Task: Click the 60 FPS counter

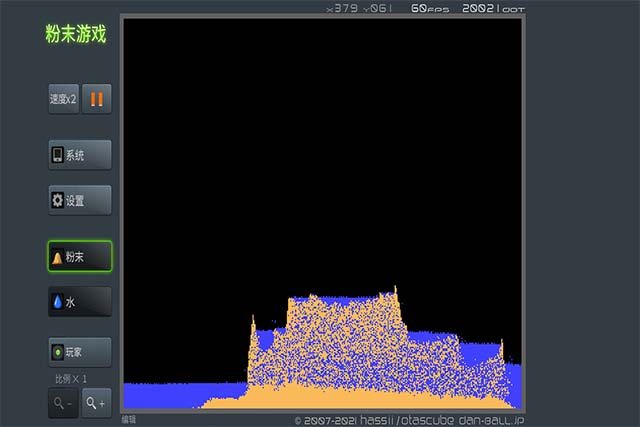Action: [x=430, y=8]
